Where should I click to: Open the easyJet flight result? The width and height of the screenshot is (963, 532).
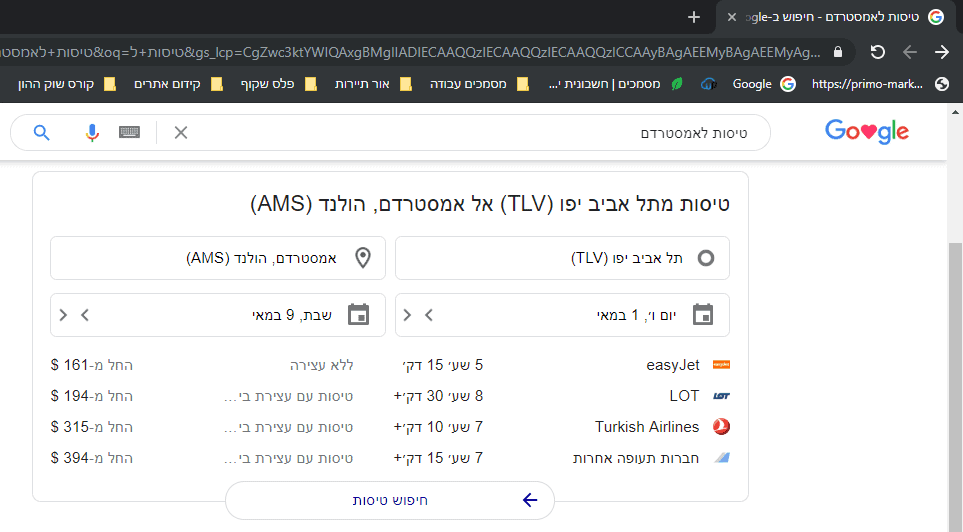pos(390,365)
